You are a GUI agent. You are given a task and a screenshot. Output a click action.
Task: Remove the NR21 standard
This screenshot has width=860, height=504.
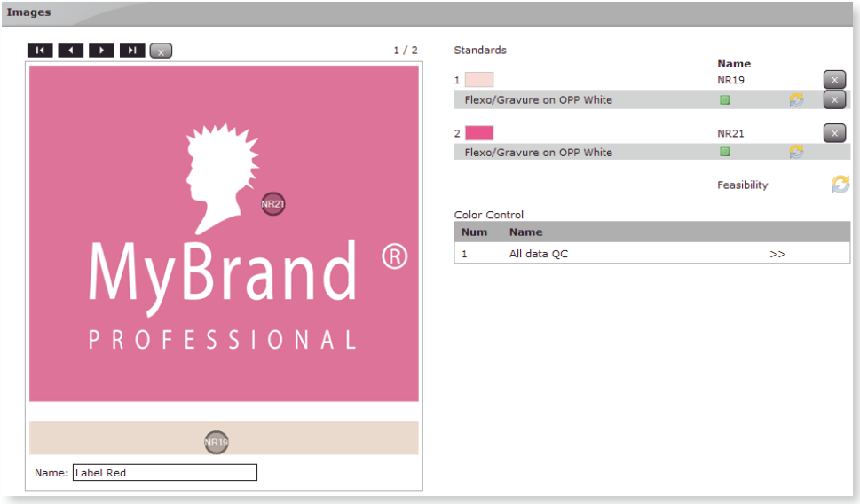[834, 133]
